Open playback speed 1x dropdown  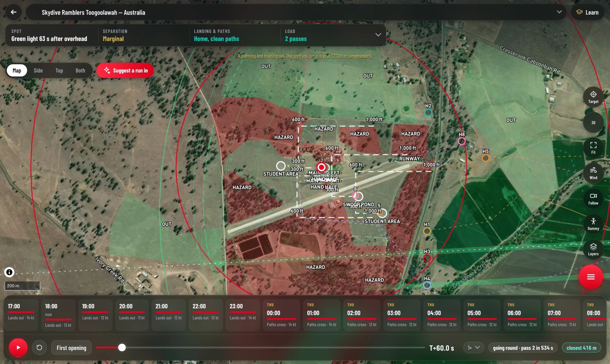474,348
